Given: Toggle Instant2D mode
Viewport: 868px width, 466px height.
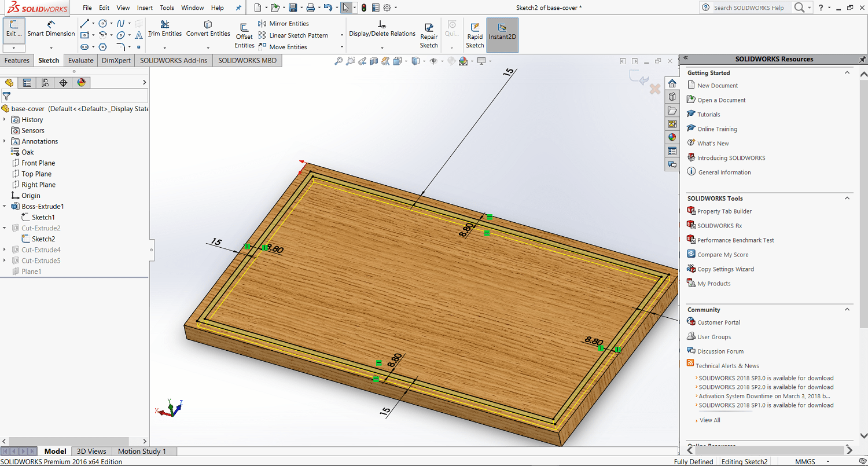Looking at the screenshot, I should point(502,35).
